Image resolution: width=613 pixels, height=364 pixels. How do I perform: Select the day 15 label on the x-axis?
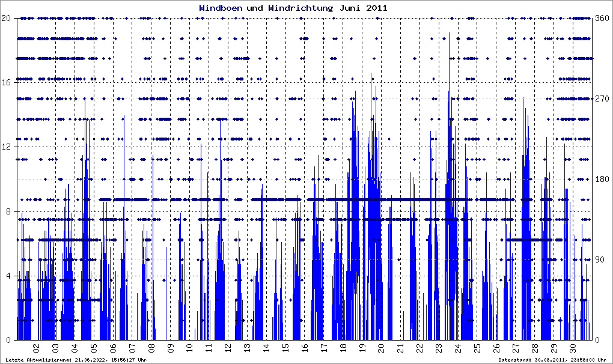(285, 348)
